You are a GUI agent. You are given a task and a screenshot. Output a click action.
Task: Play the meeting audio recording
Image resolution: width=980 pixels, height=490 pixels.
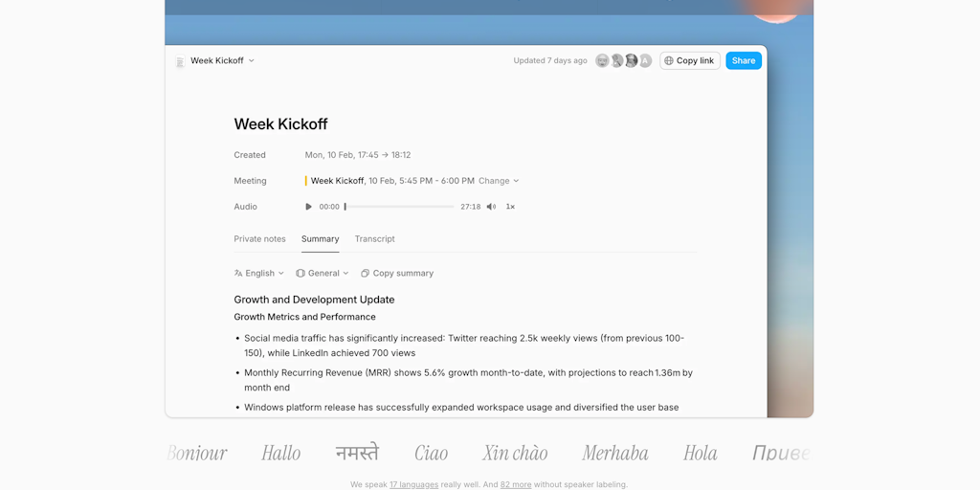click(x=308, y=207)
